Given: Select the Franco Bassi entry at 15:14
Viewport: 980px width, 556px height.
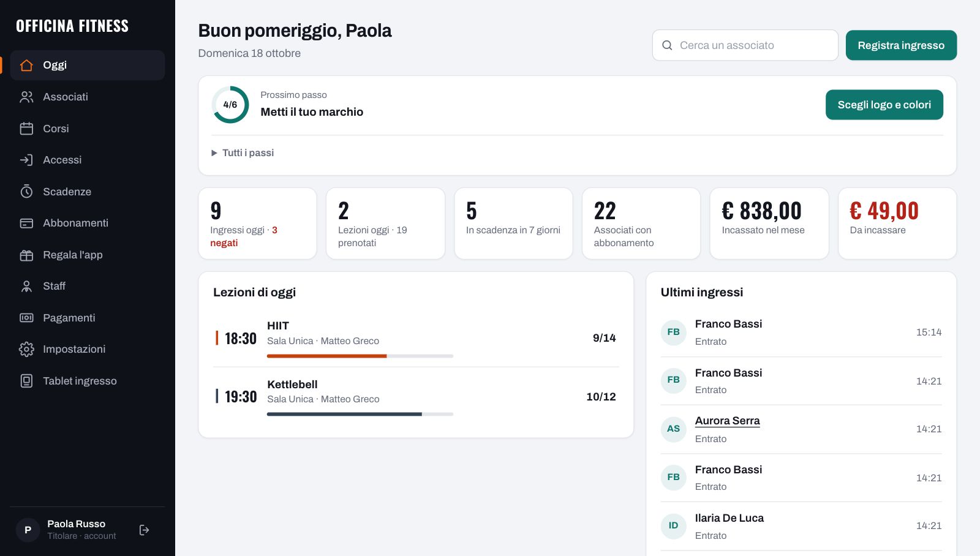Looking at the screenshot, I should click(801, 332).
